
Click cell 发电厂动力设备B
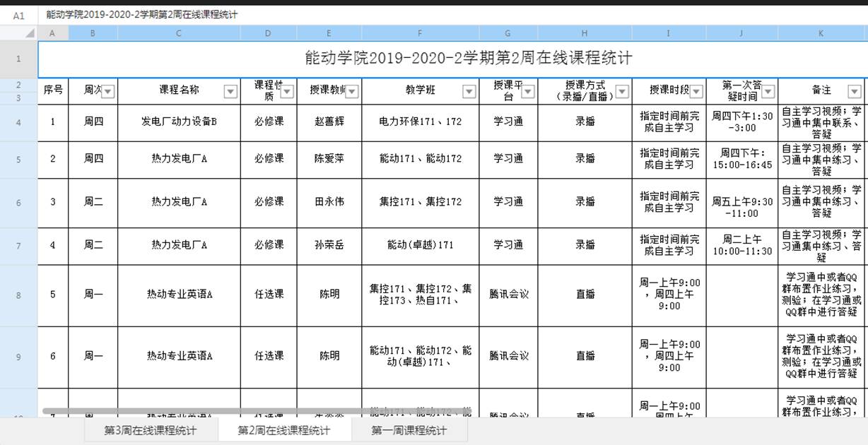179,121
